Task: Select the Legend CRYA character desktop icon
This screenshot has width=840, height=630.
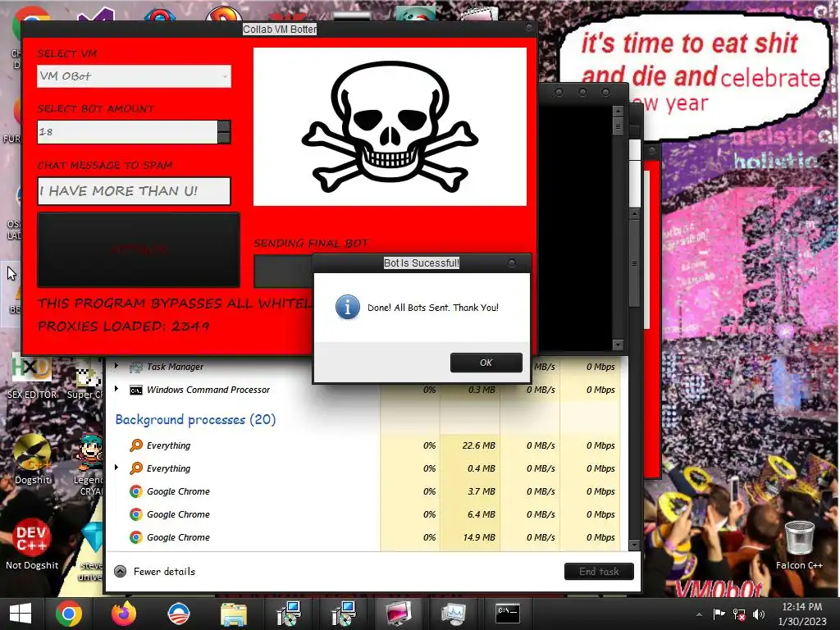Action: point(90,465)
